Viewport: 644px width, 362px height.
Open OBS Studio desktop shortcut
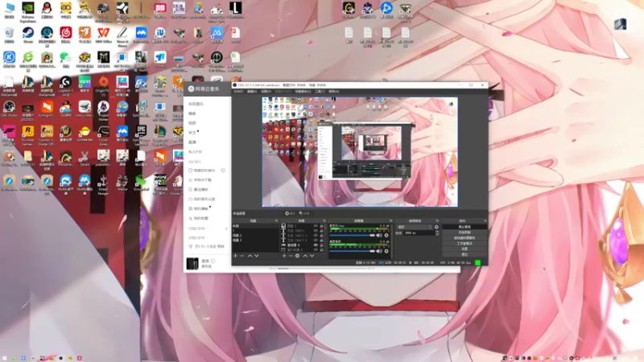point(9,109)
